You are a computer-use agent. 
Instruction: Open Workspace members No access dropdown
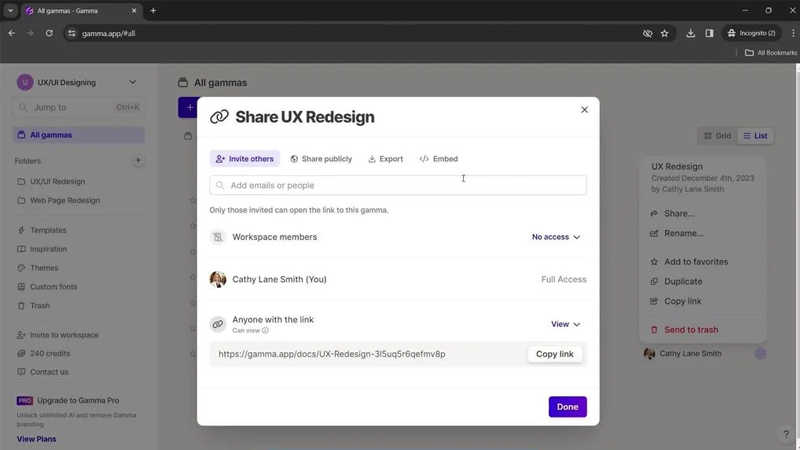[x=556, y=237]
